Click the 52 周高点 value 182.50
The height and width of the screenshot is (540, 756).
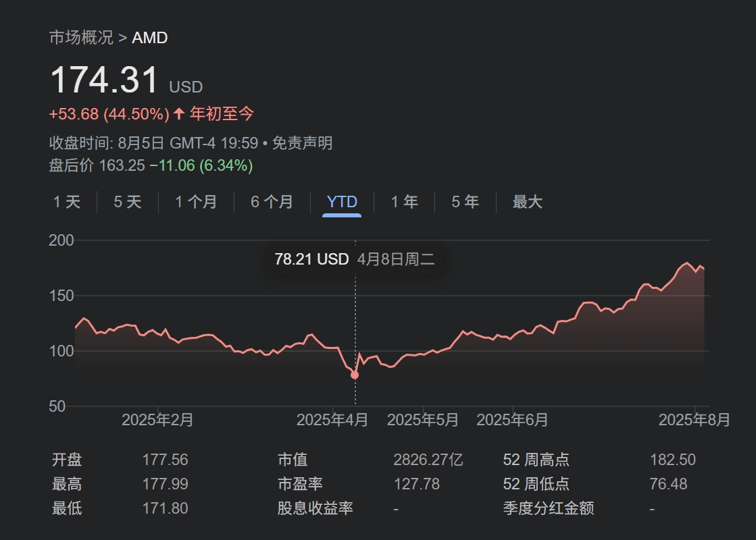pyautogui.click(x=672, y=460)
